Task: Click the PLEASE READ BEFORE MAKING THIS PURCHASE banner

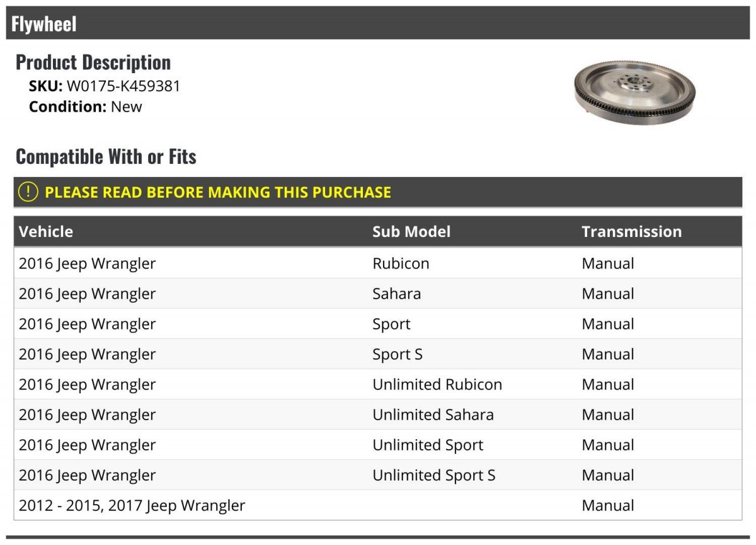Action: (378, 192)
